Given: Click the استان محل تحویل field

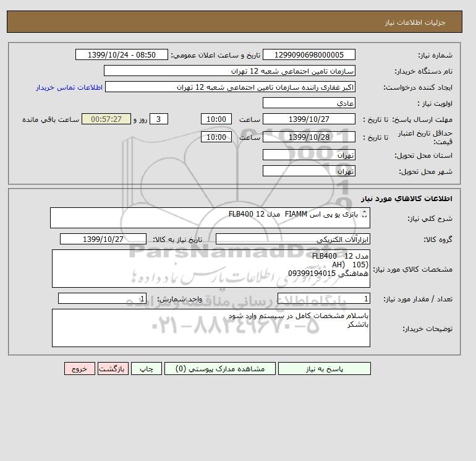Looking at the screenshot, I should [x=308, y=155].
